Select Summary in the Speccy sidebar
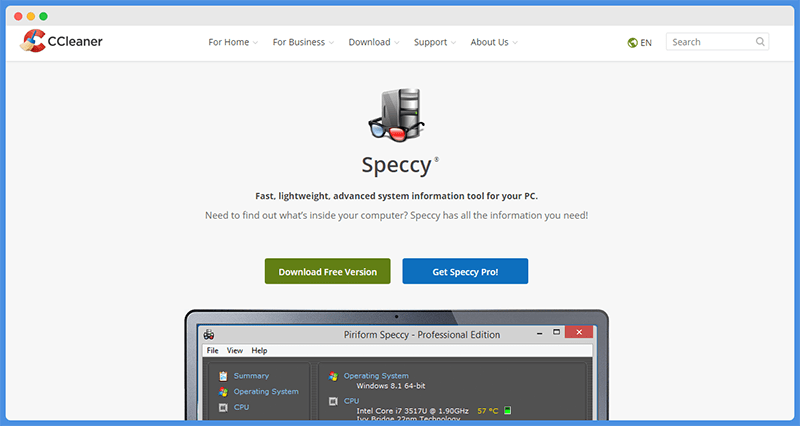This screenshot has height=426, width=800. [252, 376]
